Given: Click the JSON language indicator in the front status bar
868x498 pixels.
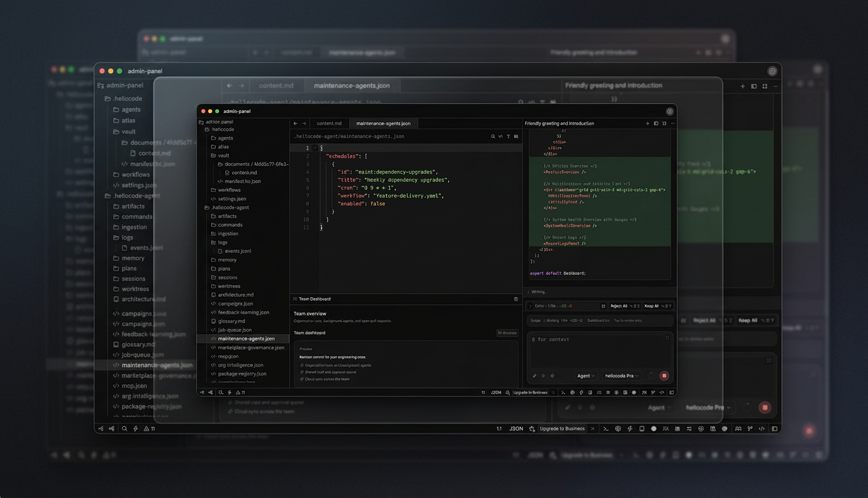Looking at the screenshot, I should (x=496, y=393).
